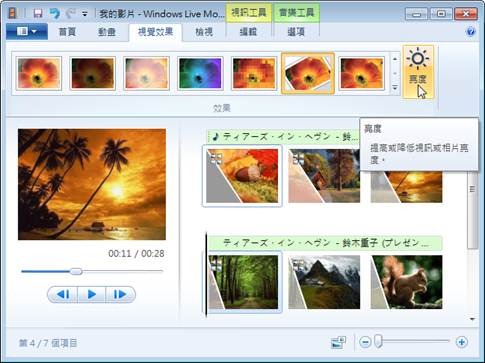Click the storyboard scroll down arrow
Viewport: 485px width, 363px height.
point(472,319)
